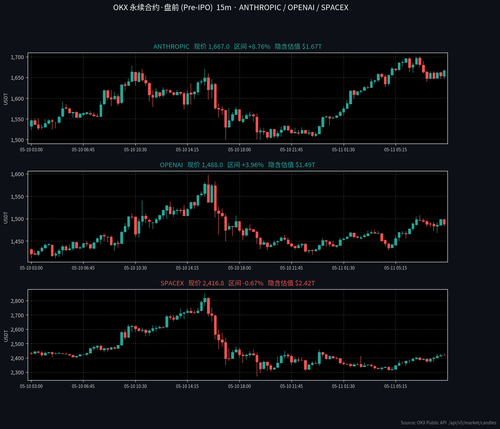Image resolution: width=500 pixels, height=429 pixels.
Task: Click the '05-11 01:30' tick under SPACEX chart
Action: tap(343, 387)
